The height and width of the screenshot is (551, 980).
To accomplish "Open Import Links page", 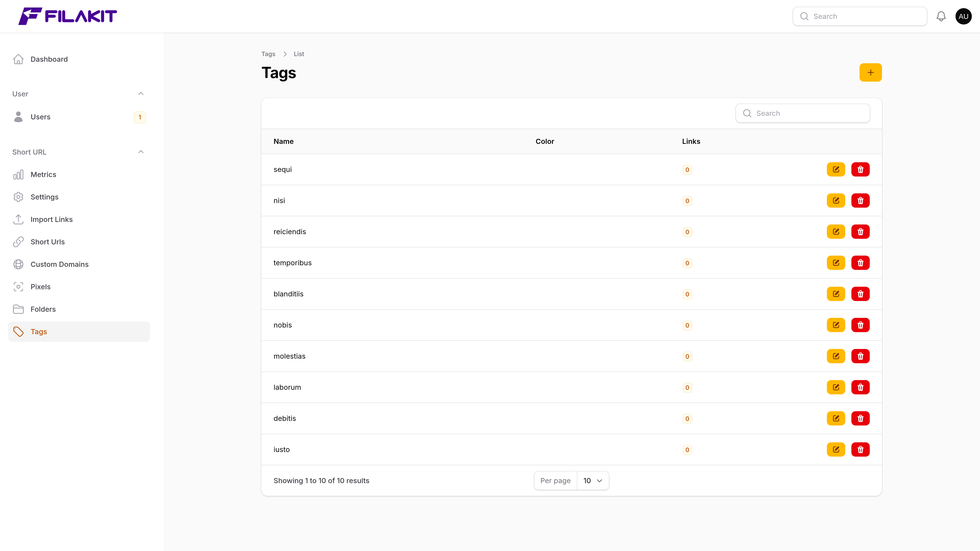I will pos(79,219).
